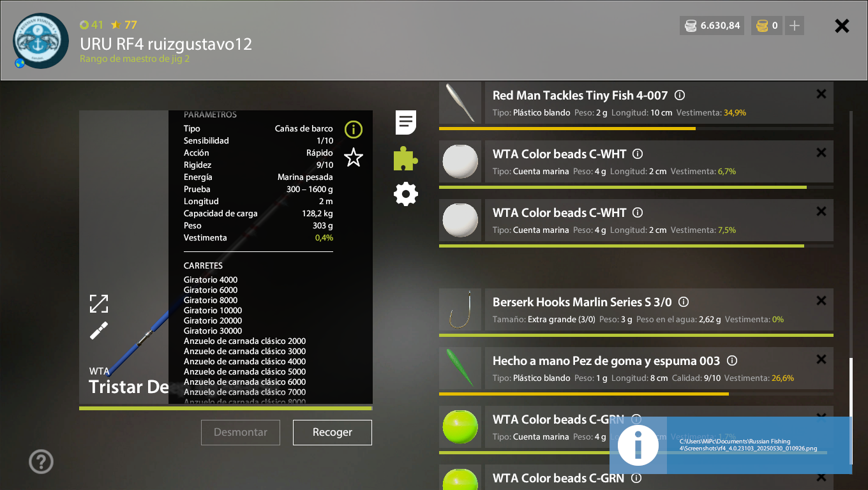Show info for Red Man Tackles Tiny Fish

[x=680, y=95]
